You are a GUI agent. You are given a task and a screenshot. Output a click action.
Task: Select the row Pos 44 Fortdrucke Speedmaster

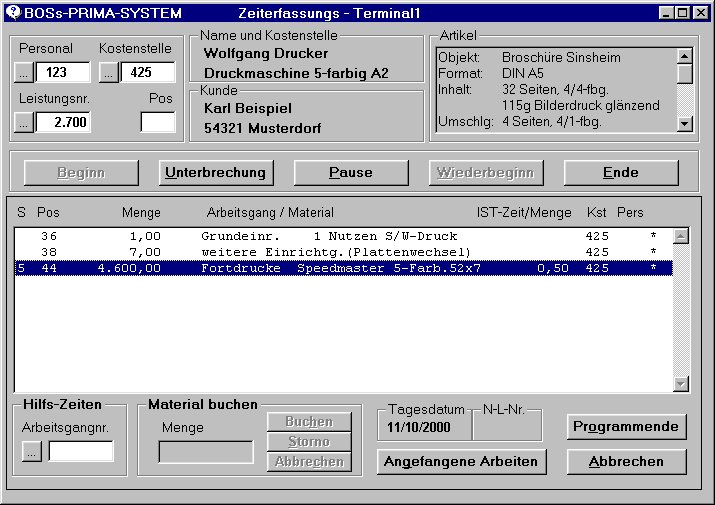(x=344, y=268)
